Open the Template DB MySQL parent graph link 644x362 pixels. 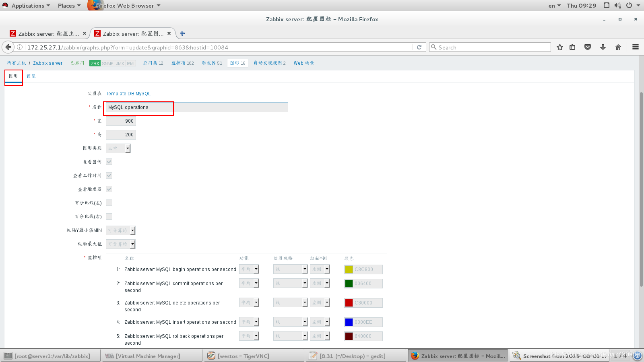[128, 94]
